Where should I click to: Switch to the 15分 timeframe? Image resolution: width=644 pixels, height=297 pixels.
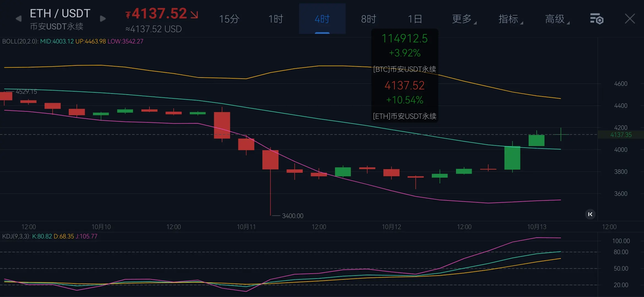(x=229, y=19)
